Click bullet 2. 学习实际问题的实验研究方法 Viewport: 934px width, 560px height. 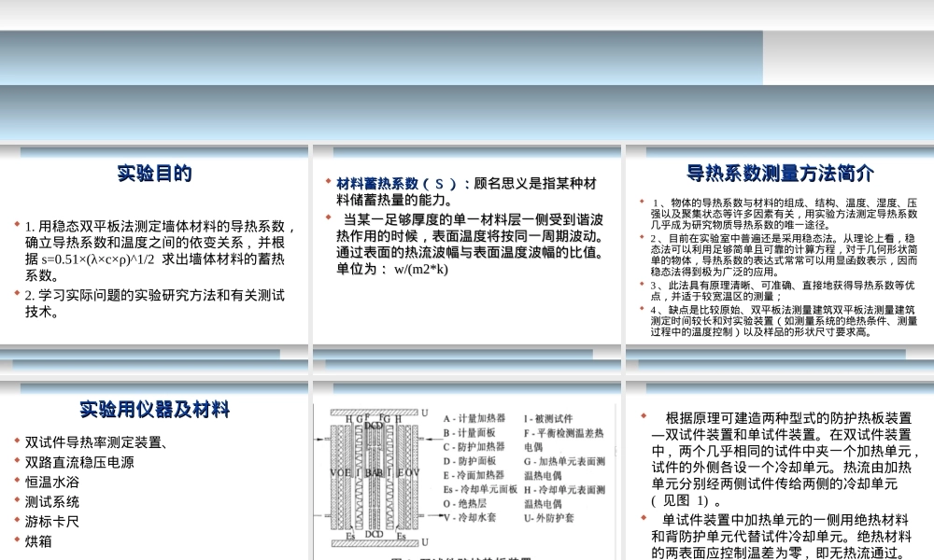pyautogui.click(x=155, y=303)
